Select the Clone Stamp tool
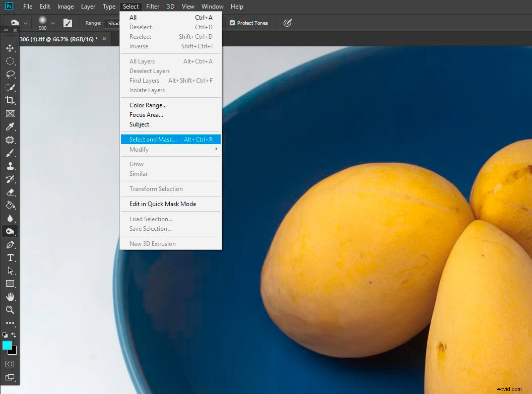Viewport: 532px width, 394px height. pos(10,166)
